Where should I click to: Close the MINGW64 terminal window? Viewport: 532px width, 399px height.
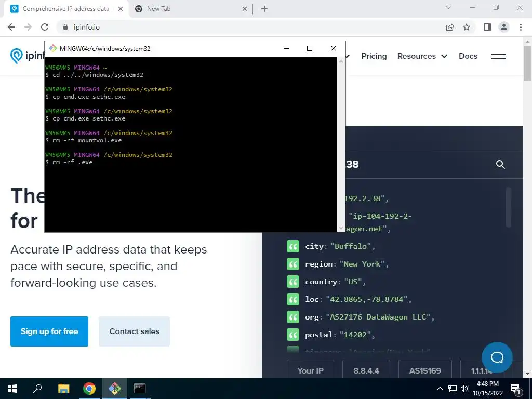pyautogui.click(x=334, y=48)
